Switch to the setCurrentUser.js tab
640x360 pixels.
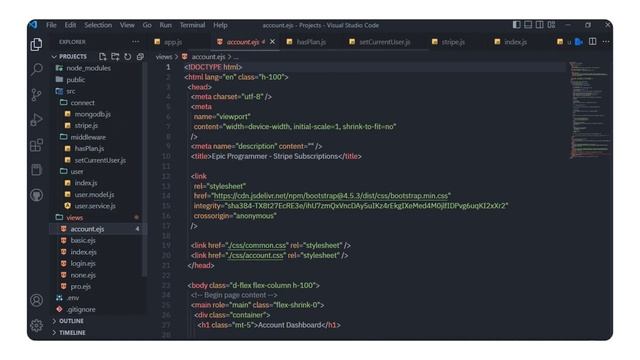click(x=384, y=42)
